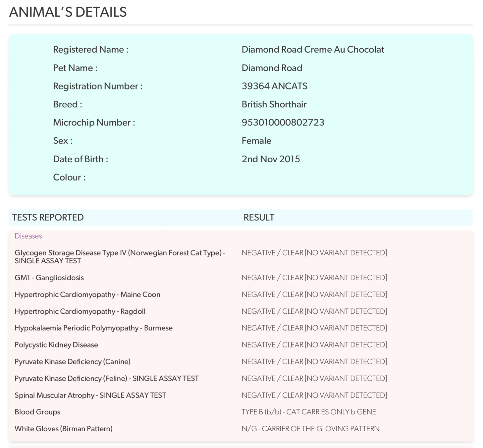Select the 'Polycystic Kidney Disease' test name
The image size is (483, 448).
(x=56, y=345)
